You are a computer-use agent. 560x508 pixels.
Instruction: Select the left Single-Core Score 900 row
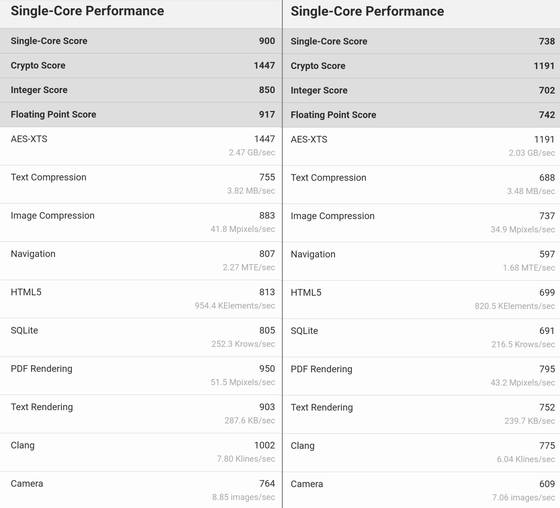pyautogui.click(x=141, y=41)
